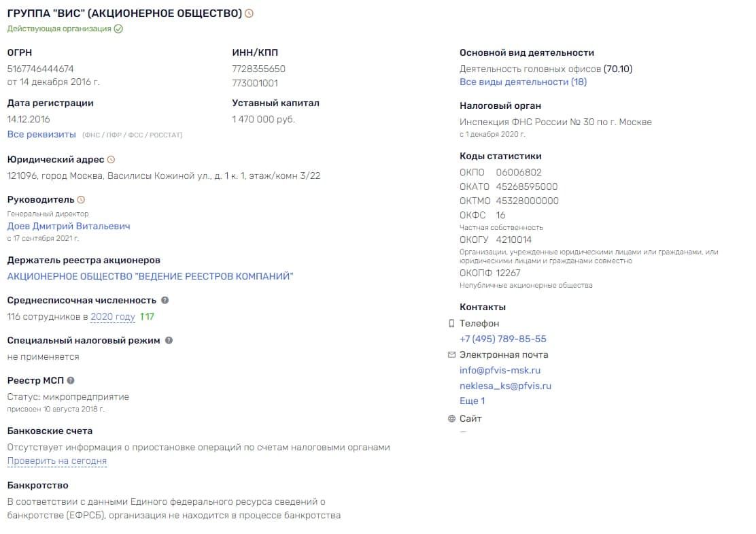
Task: Open АКЦИОНЕРНОЕ ОБЩЕСТВО "ВЕДЕНИЕ РЕЕСТРОВ КОМПАНИЙ" link
Action: [150, 276]
